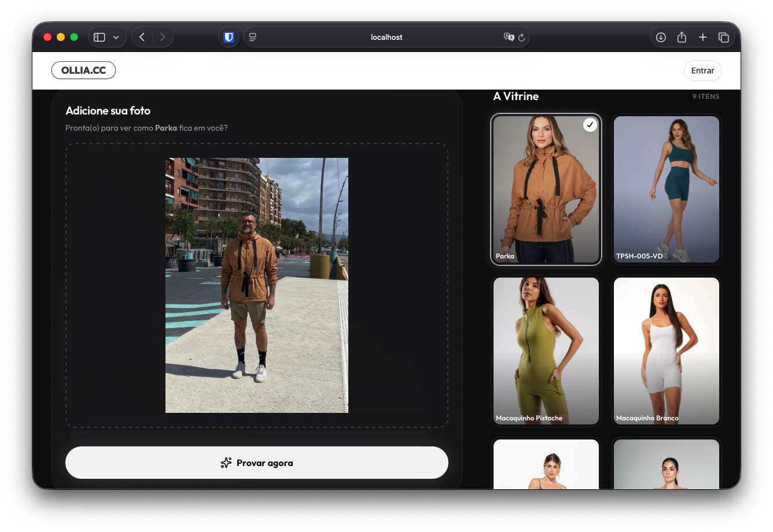Click the 'A Vitrine' heading
This screenshot has width=773, height=532.
[x=516, y=96]
